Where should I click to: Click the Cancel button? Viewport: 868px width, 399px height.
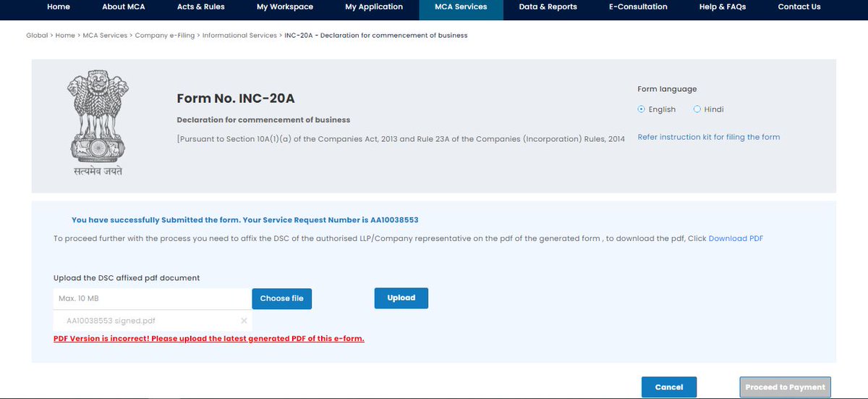tap(669, 387)
